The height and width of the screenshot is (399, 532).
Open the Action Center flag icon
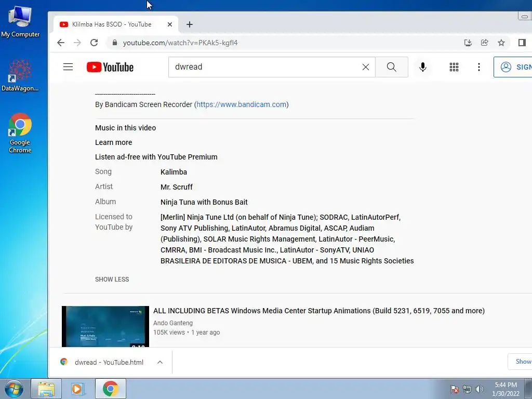(454, 389)
